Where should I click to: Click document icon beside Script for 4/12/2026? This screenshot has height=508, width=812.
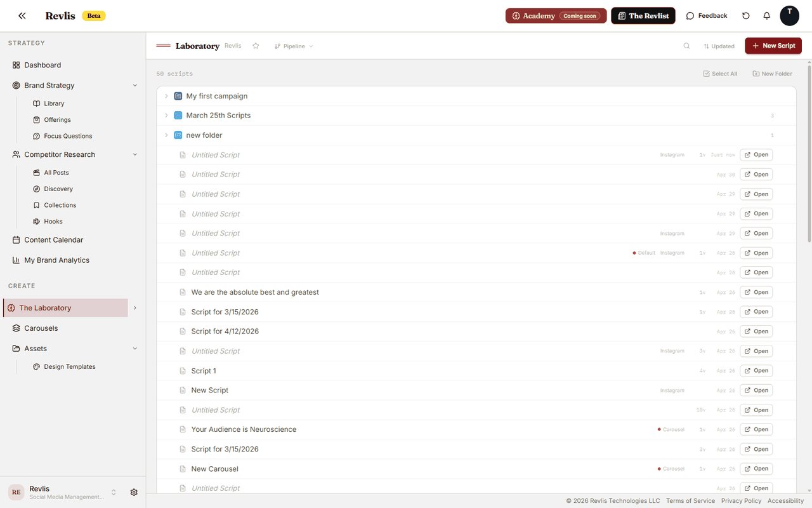coord(183,331)
